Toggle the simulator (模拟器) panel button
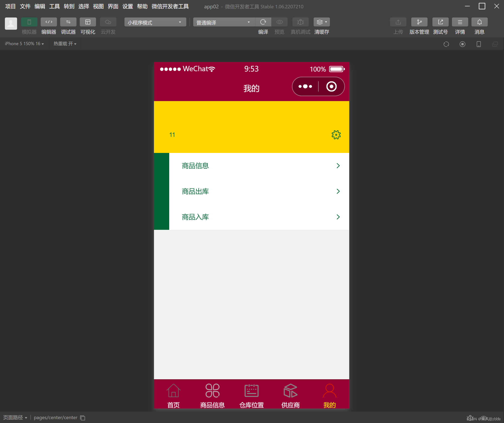This screenshot has width=504, height=423. coord(29,22)
